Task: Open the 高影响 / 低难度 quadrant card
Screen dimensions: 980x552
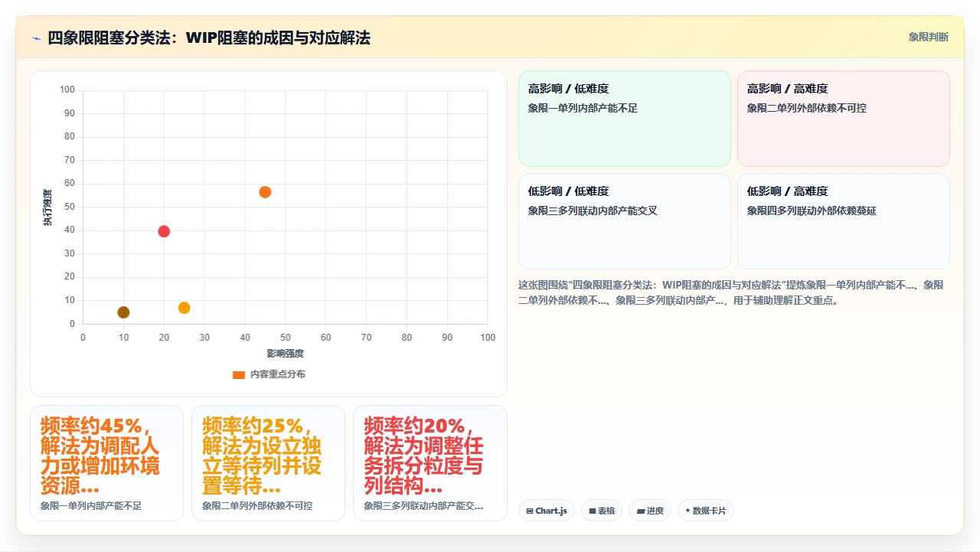Action: click(x=625, y=119)
